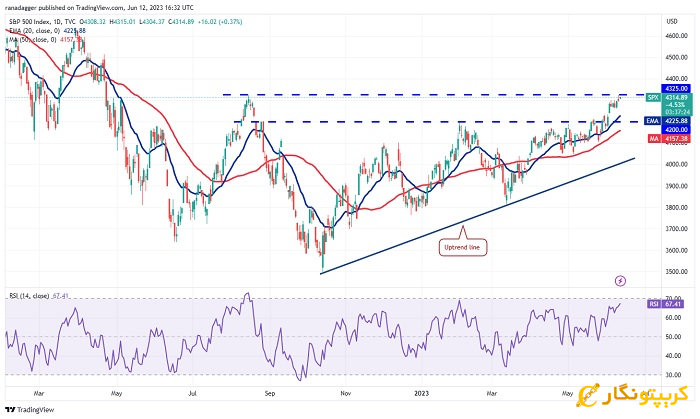Image resolution: width=700 pixels, height=419 pixels.
Task: Select the blue 4325.00 price line tag
Action: [x=676, y=89]
